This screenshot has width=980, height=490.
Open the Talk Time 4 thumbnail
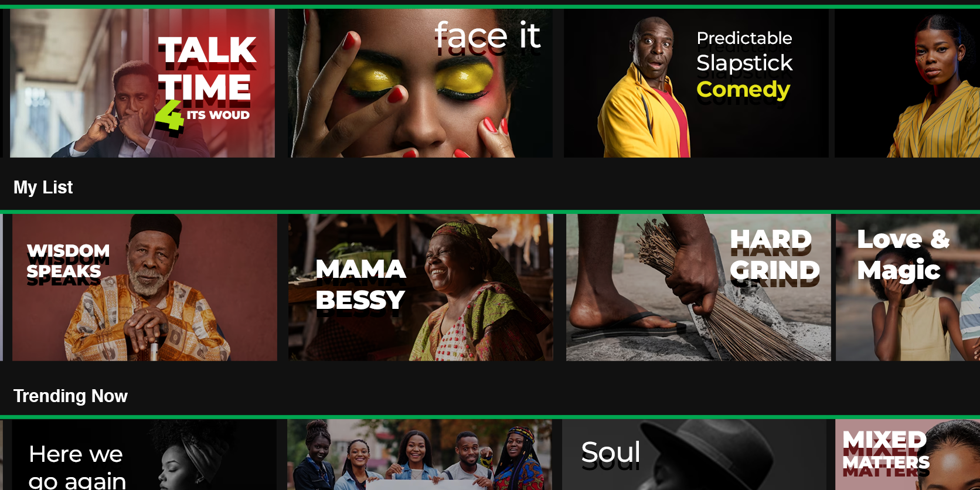142,83
